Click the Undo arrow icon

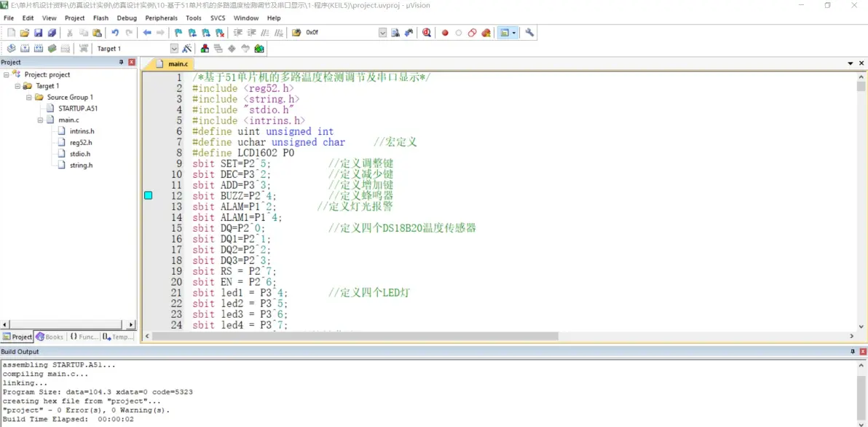115,33
